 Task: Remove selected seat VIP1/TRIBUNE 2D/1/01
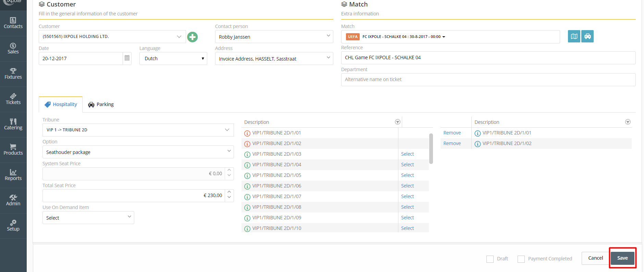[452, 133]
